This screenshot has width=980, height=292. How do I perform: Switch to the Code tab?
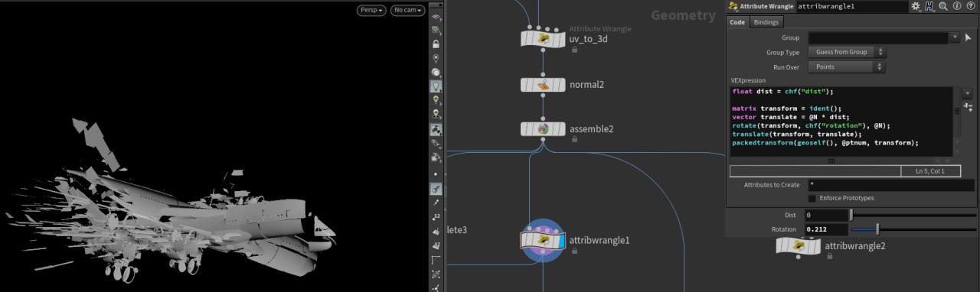[737, 22]
